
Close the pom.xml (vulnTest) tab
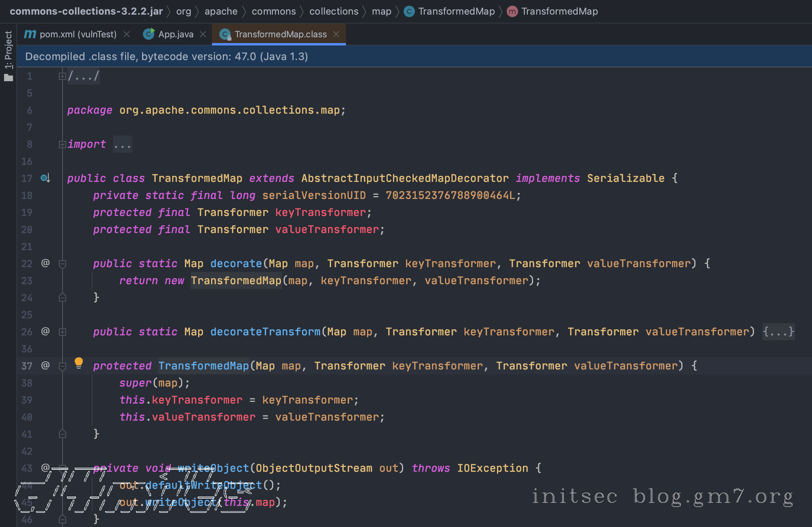(x=127, y=34)
